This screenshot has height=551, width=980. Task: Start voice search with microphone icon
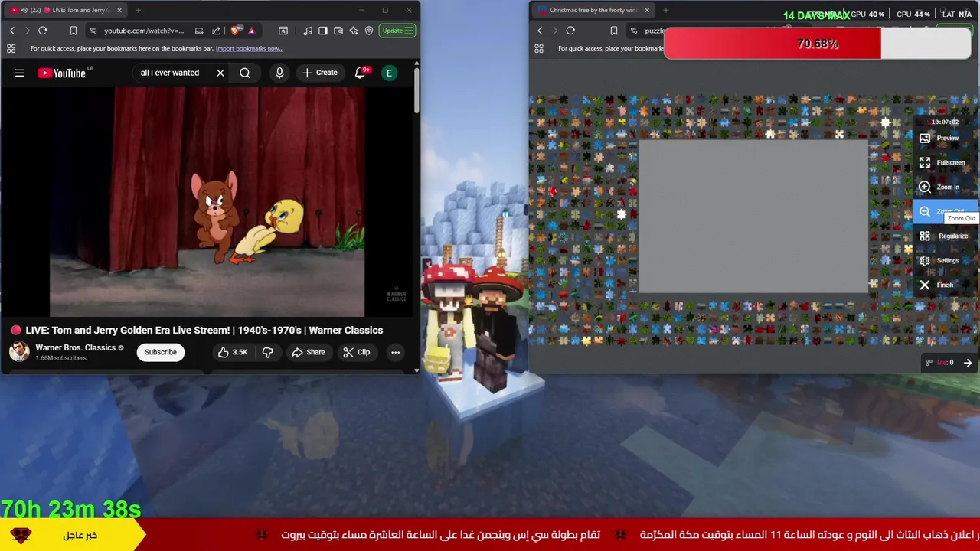[x=279, y=73]
